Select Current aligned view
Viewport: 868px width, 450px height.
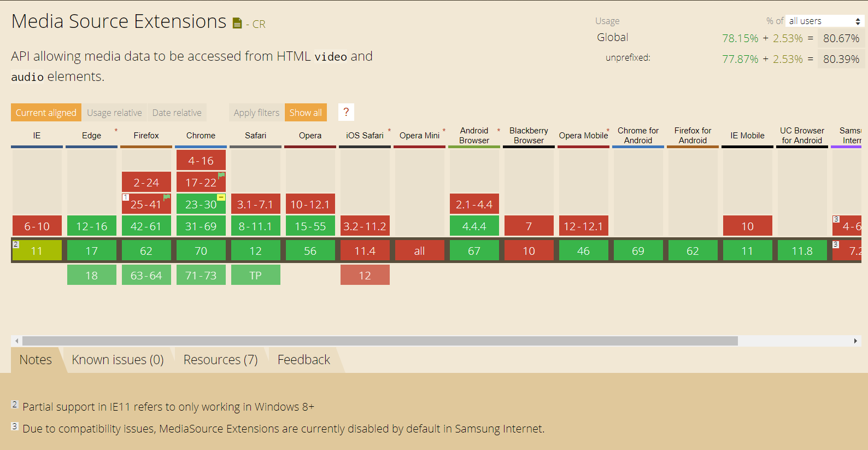46,113
